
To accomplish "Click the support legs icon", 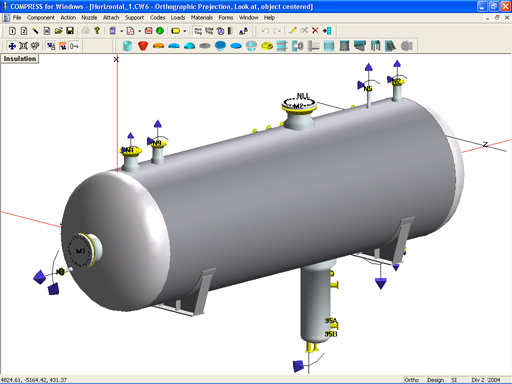I will 375,46.
